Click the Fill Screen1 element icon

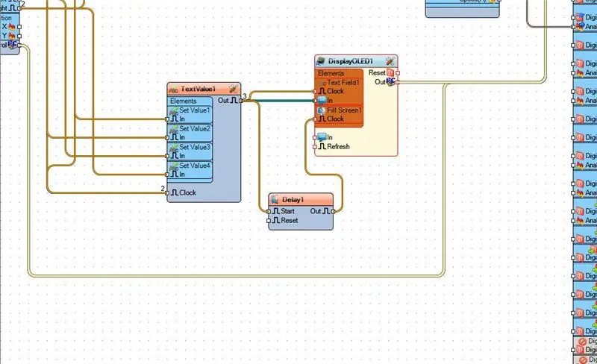point(322,110)
